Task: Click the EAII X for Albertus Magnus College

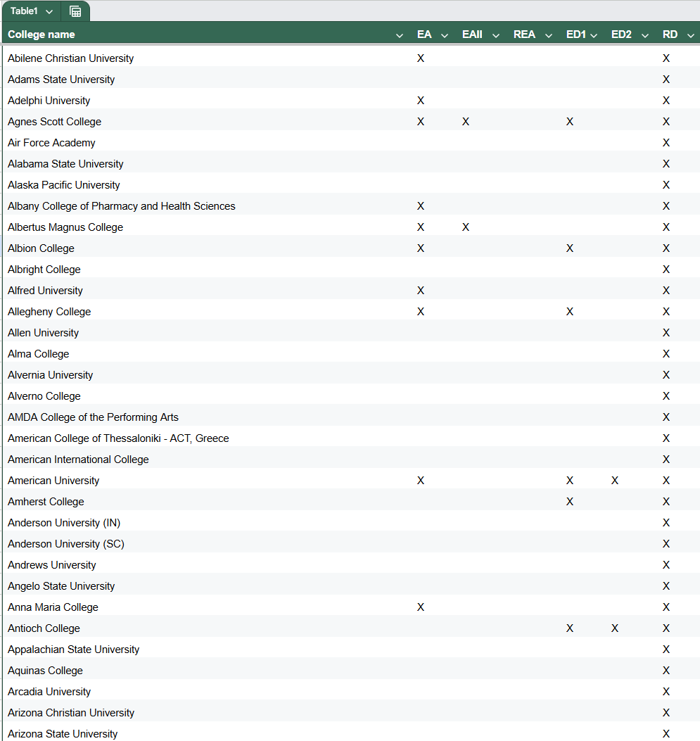Action: point(466,227)
